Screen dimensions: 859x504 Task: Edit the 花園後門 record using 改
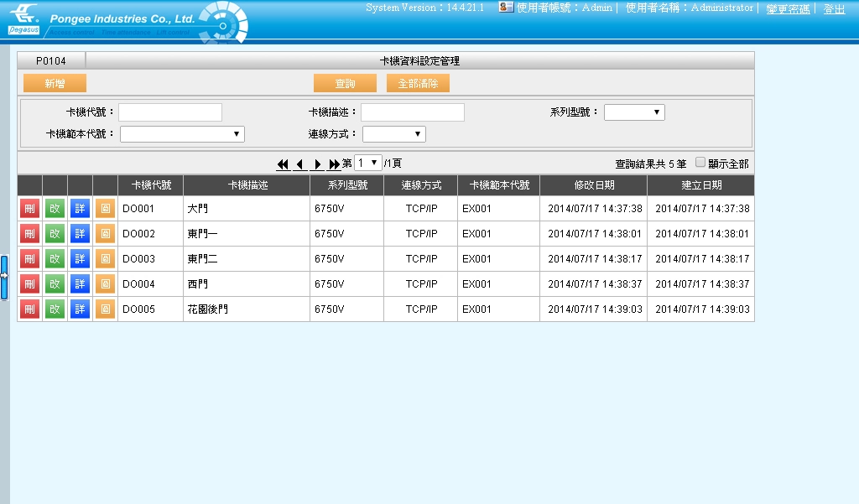click(x=54, y=309)
